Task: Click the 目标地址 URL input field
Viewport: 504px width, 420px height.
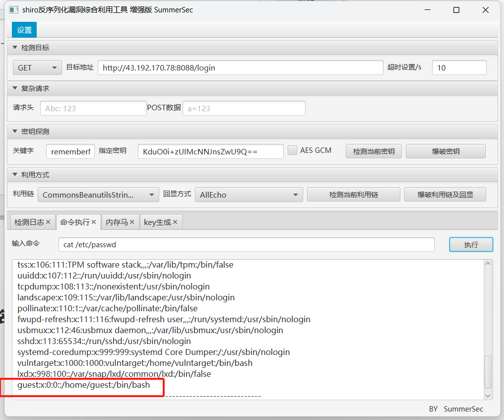Action: tap(241, 68)
